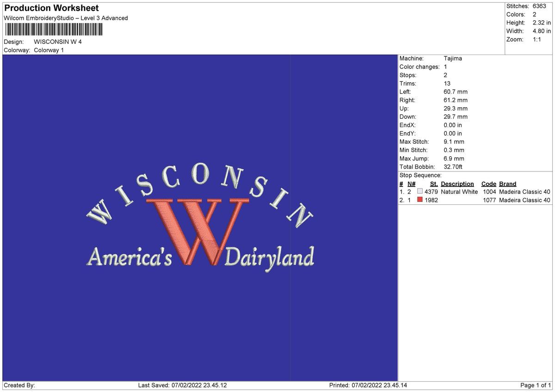Click the Stitches value 6363
Viewport: 555px width, 392px height.
point(540,6)
